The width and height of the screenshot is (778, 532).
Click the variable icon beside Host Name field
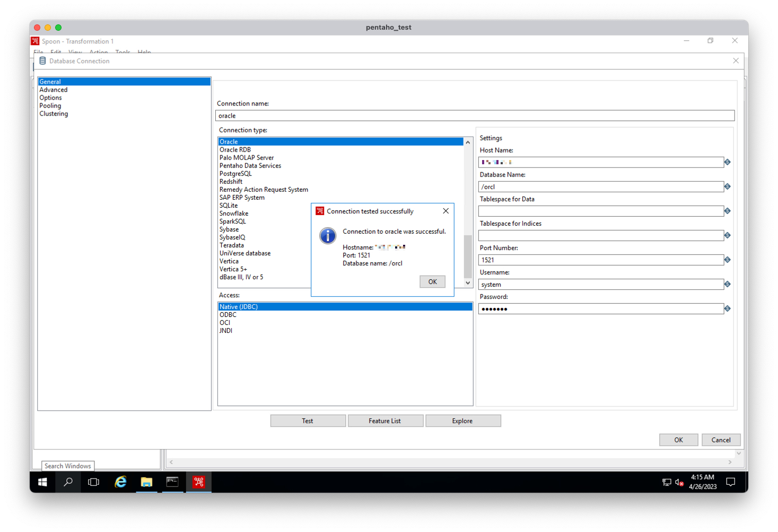(728, 162)
